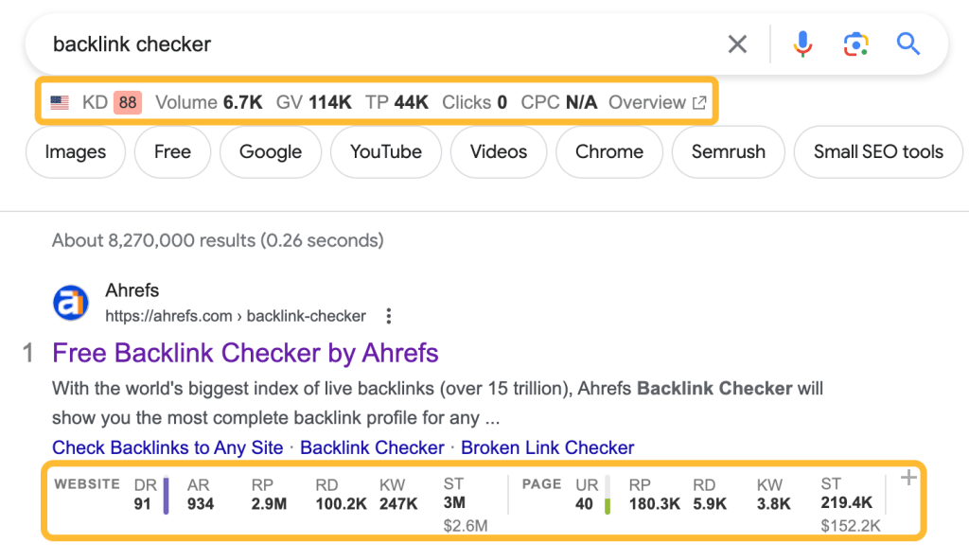This screenshot has height=560, width=969.
Task: Click the blue search magnifier icon
Action: coord(907,44)
